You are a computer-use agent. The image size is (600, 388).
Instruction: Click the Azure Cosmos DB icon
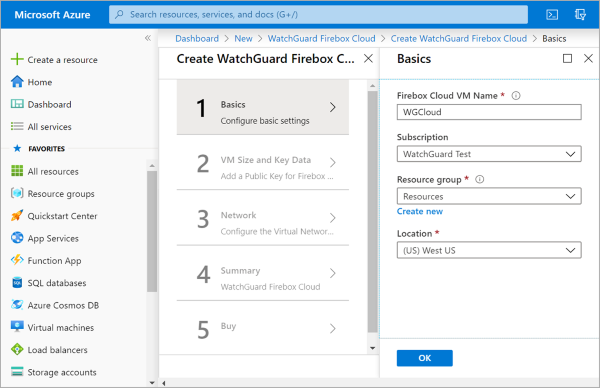tap(17, 305)
